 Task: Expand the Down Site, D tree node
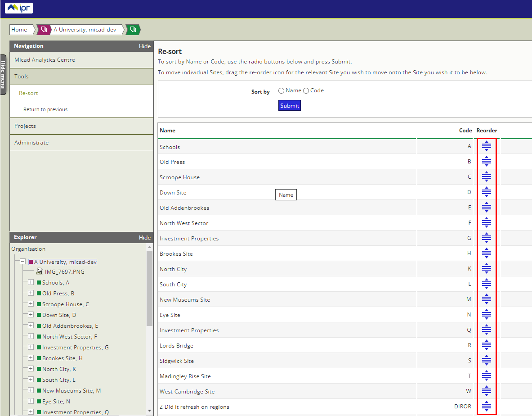[x=31, y=315]
